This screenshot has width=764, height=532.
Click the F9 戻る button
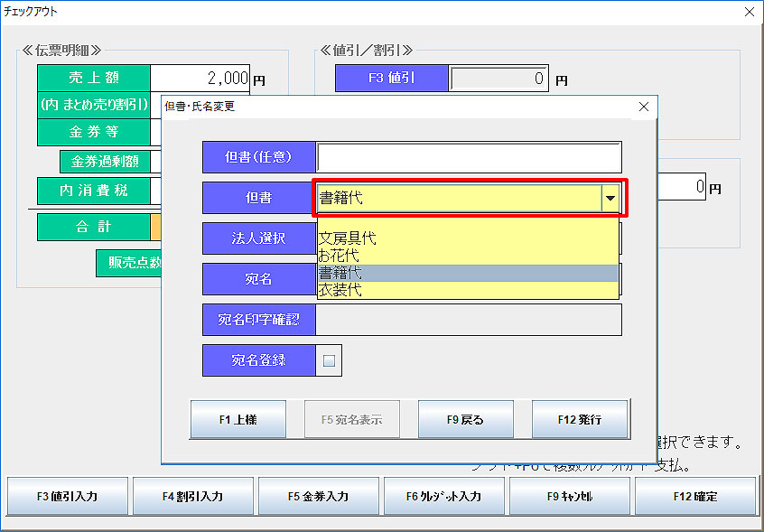tap(466, 419)
